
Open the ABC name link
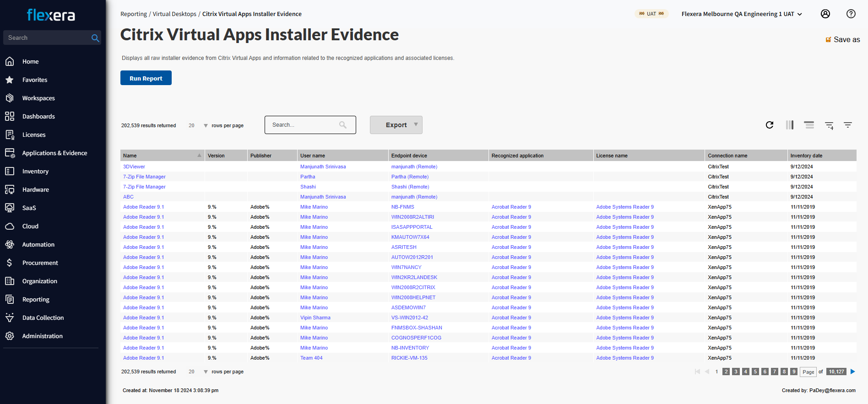tap(128, 197)
